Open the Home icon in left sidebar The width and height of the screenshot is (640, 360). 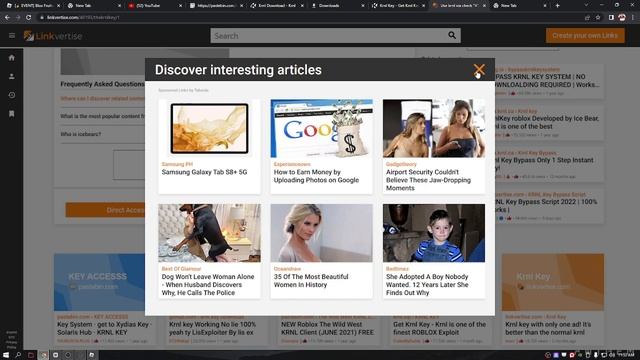(x=11, y=58)
